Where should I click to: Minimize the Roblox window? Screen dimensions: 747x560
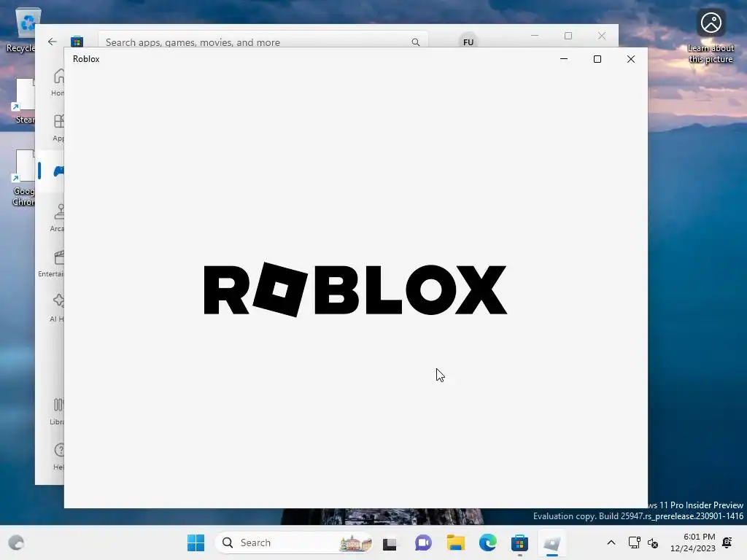tap(564, 59)
